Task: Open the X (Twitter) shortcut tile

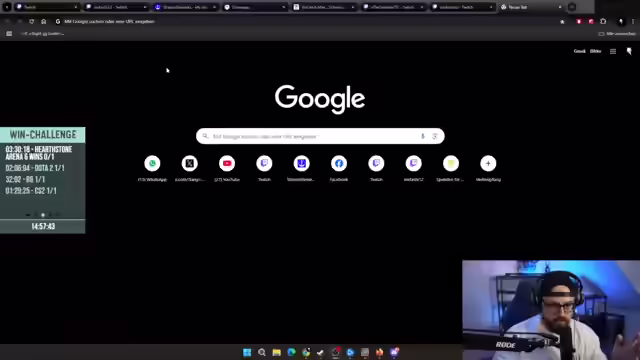Action: (x=190, y=164)
